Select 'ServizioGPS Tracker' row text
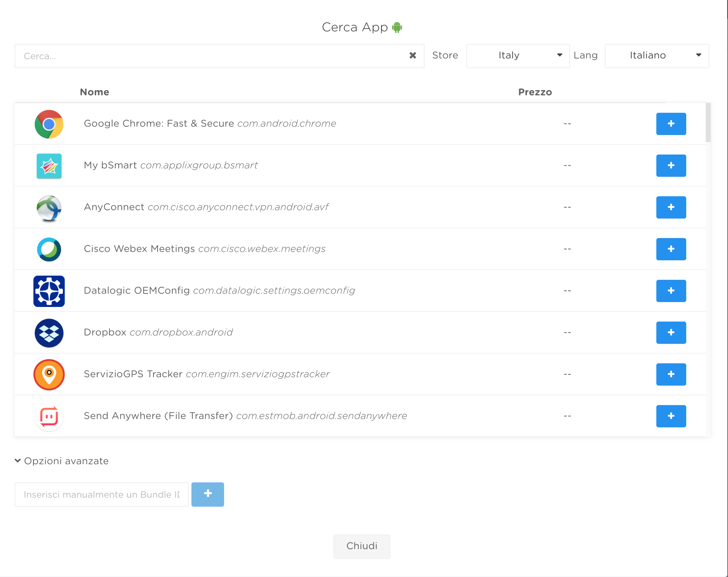 coord(133,374)
